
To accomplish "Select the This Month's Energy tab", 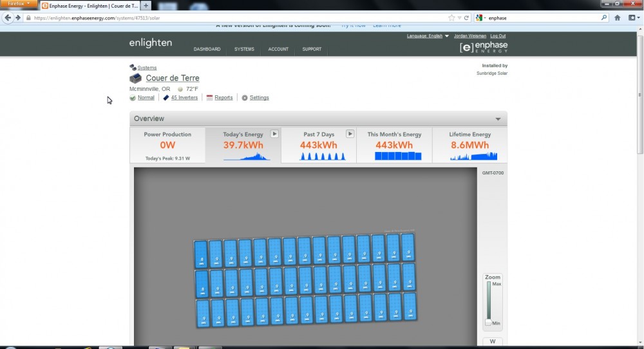I will [394, 146].
